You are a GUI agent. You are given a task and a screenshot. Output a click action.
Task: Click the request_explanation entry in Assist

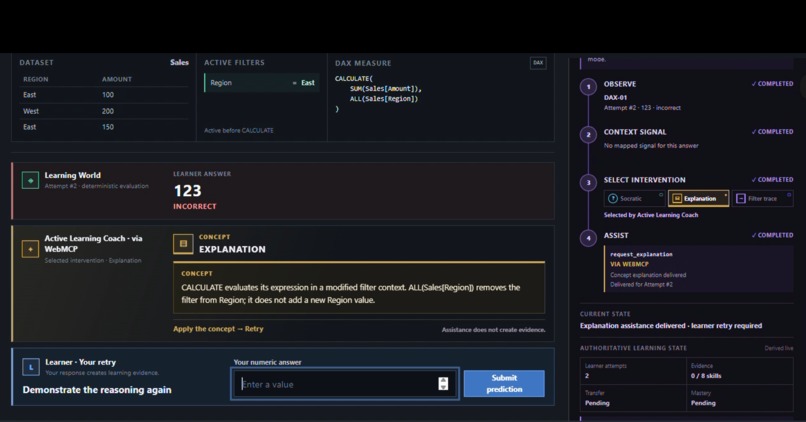pos(641,254)
